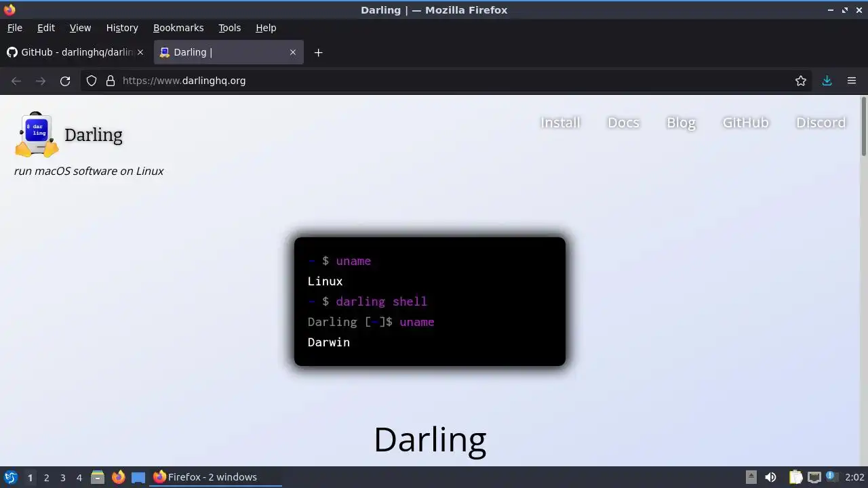Open update notifier tray icon
Screen dimensions: 868x488
pos(831,477)
